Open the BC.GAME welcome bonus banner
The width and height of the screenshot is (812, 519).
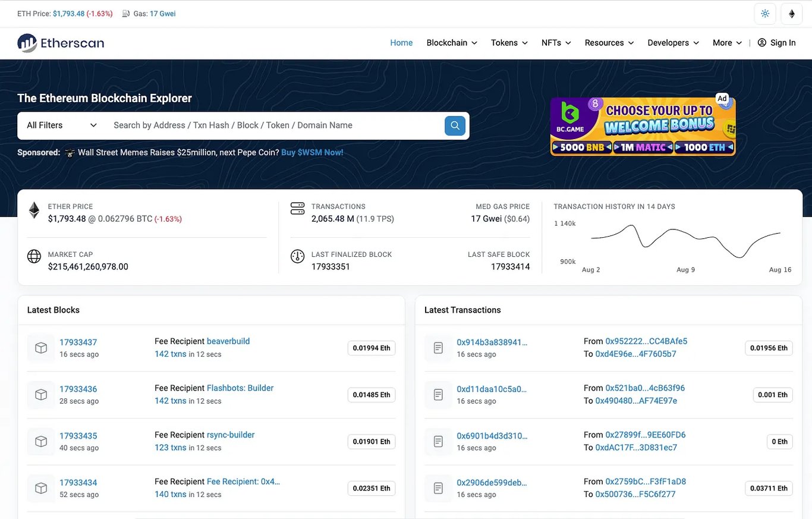click(643, 127)
